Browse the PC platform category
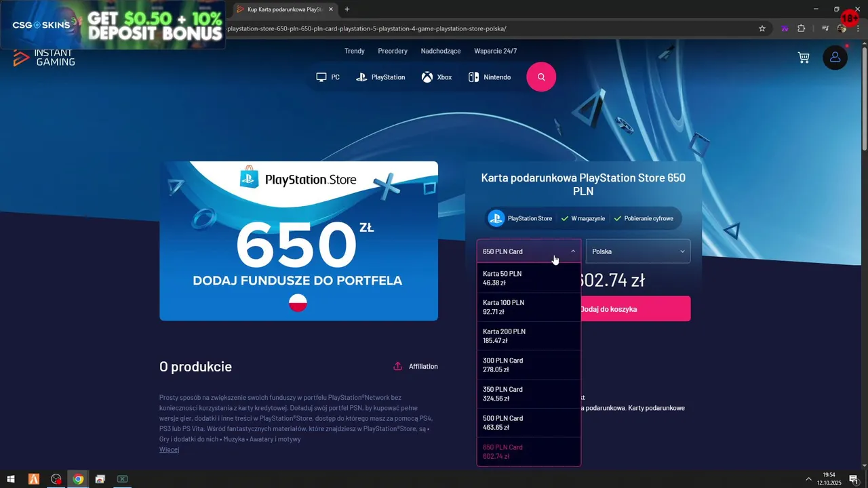 pyautogui.click(x=328, y=77)
